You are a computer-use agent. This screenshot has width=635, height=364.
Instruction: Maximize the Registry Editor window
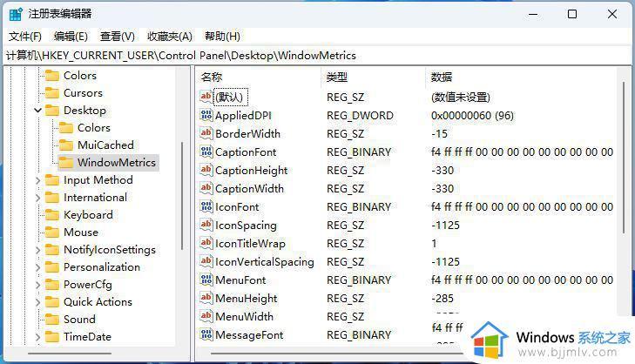[x=572, y=14]
